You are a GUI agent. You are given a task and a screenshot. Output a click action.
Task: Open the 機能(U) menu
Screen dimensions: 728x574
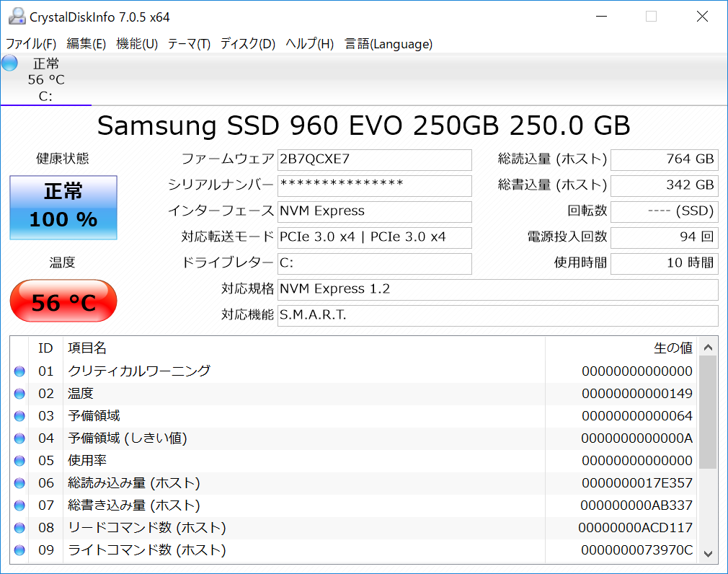[x=137, y=44]
